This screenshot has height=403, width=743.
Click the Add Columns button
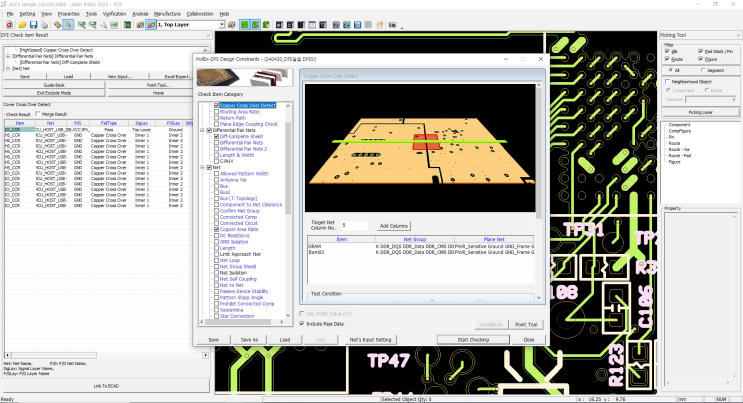pos(394,226)
